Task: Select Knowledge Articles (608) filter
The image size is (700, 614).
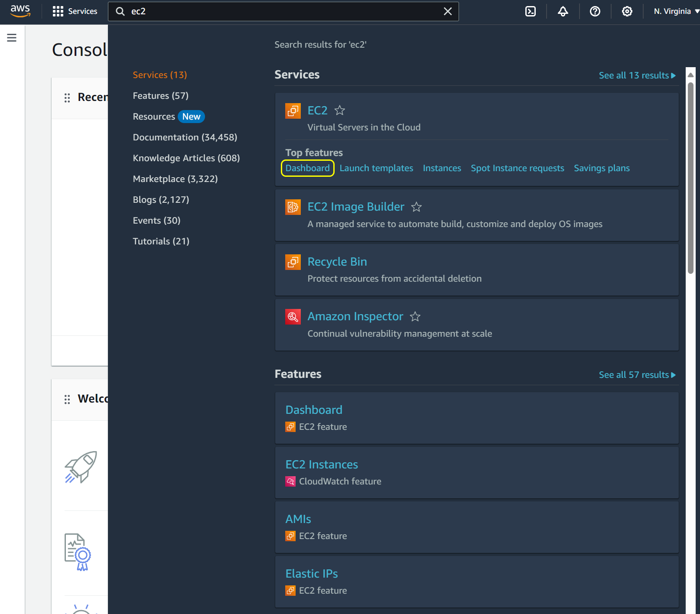Action: tap(186, 158)
